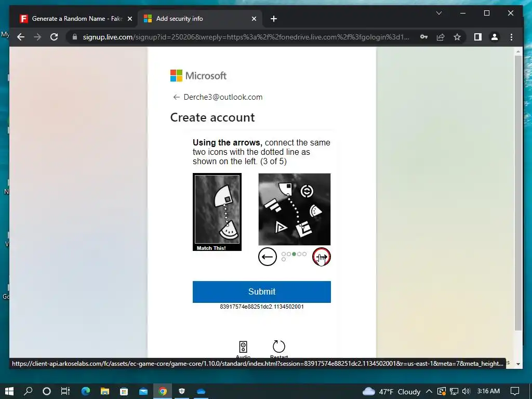Viewport: 532px width, 399px height.
Task: Click the Derche3@outlook.com email text
Action: [x=223, y=97]
